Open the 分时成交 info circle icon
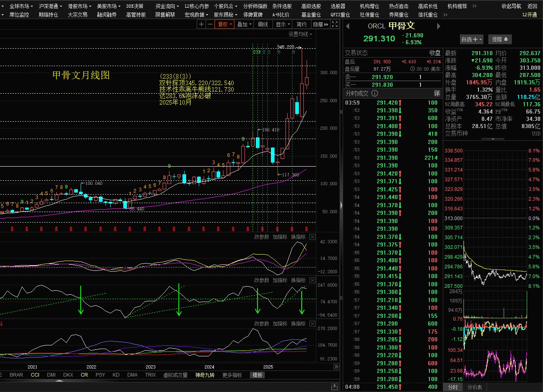543x392 pixels. (375, 93)
